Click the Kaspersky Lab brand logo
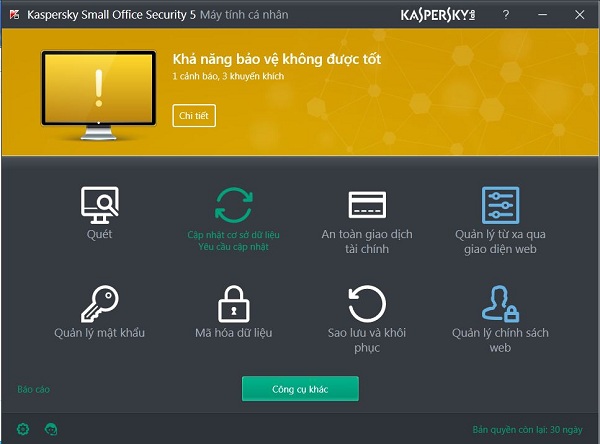The image size is (600, 444). (x=438, y=15)
